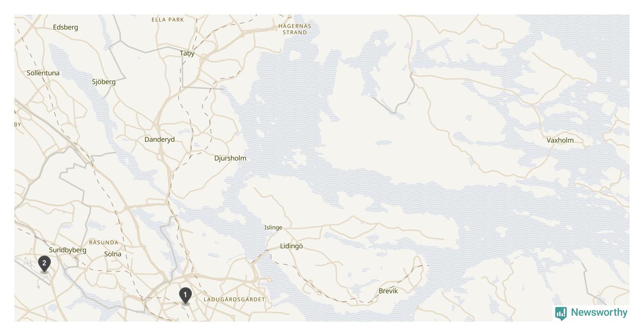Click the Ladugårdsgärdet district label
Screen dimensions: 644x336
click(x=235, y=299)
